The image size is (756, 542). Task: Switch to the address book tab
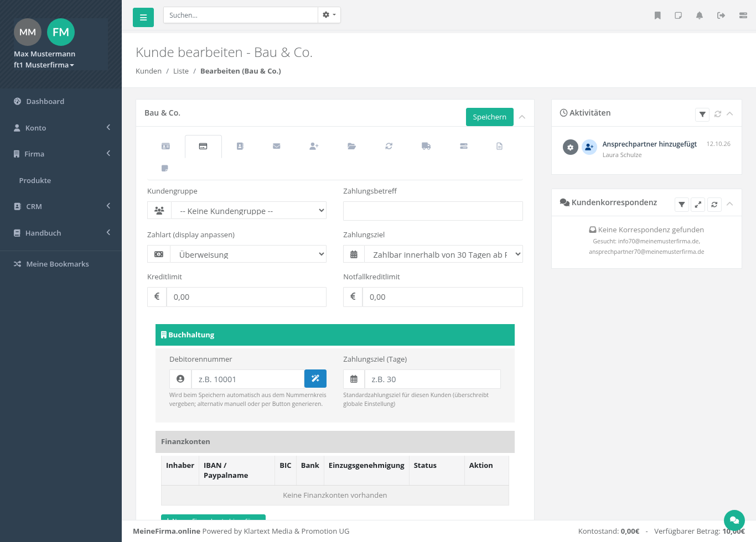240,146
